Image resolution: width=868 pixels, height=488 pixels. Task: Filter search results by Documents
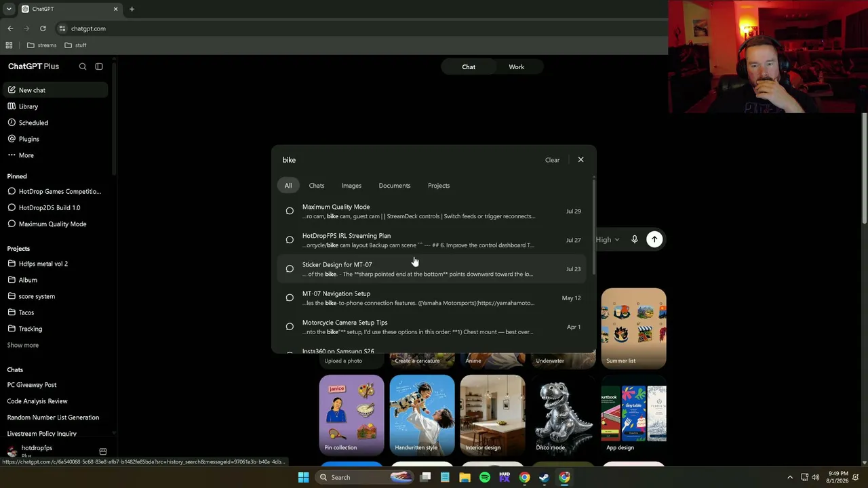pos(395,186)
